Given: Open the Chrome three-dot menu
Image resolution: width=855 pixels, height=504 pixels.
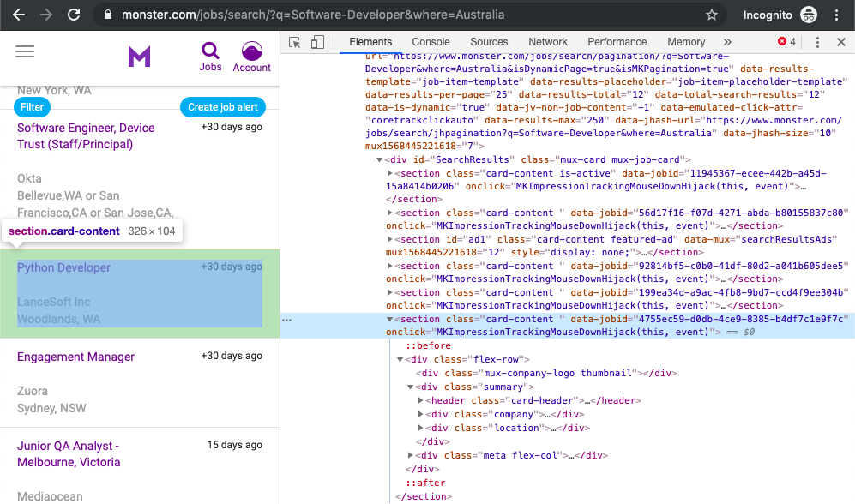Looking at the screenshot, I should point(836,15).
